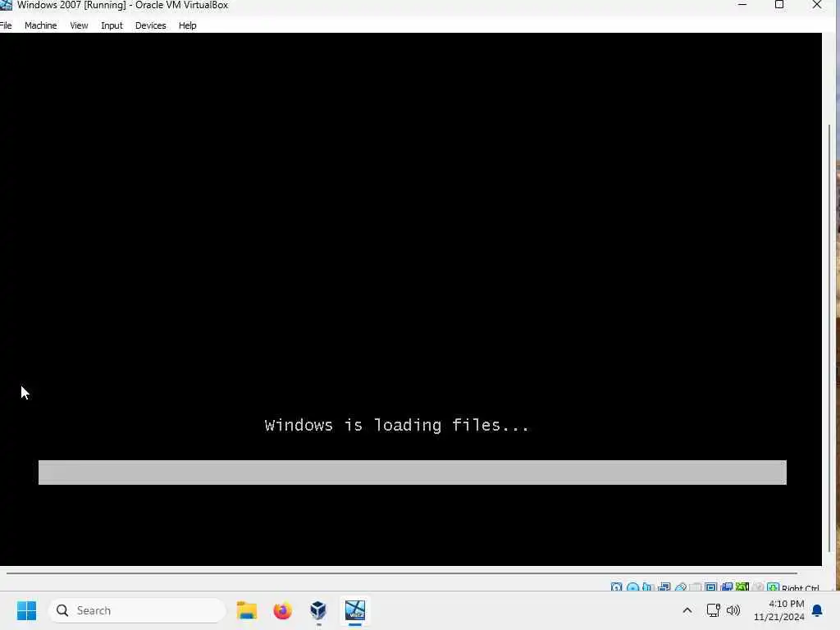Viewport: 840px width, 630px height.
Task: Click the USB devices status icon
Action: (x=681, y=587)
